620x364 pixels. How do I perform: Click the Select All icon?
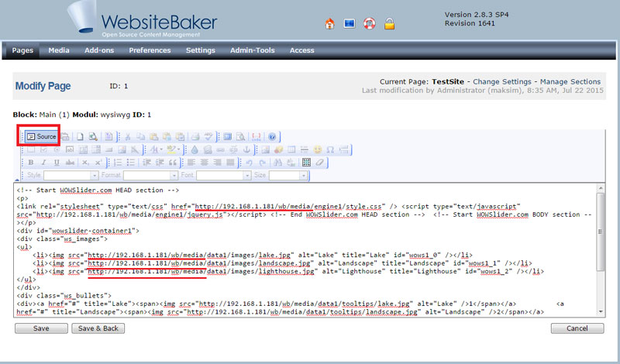[306, 163]
